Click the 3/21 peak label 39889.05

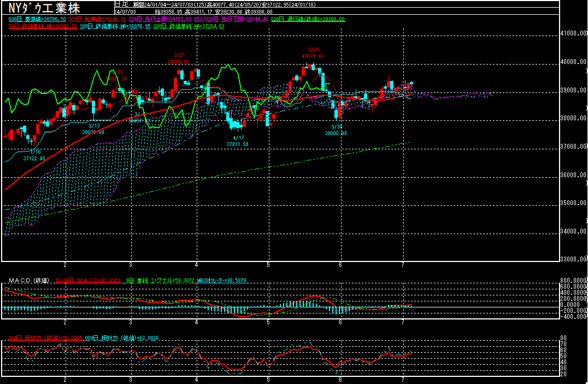pyautogui.click(x=178, y=62)
